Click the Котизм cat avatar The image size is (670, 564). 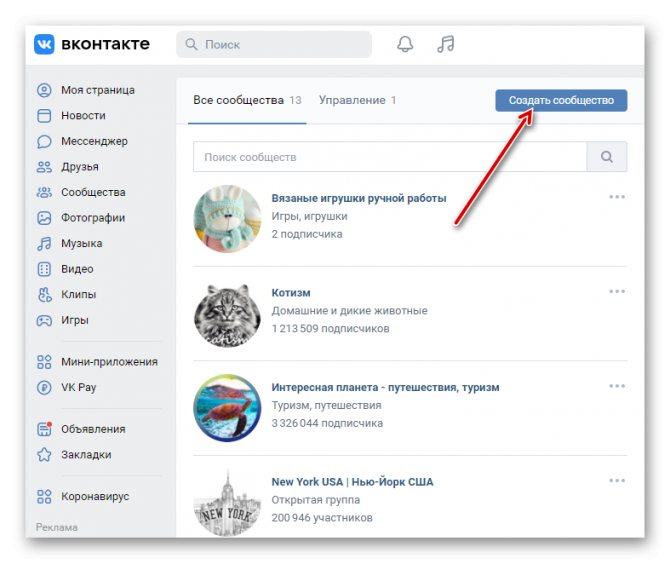tap(227, 314)
